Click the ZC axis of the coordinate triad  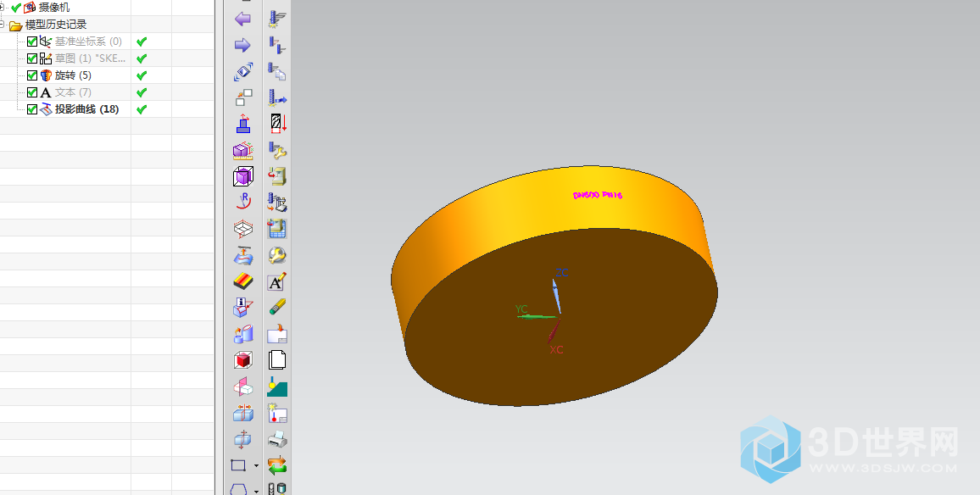(556, 295)
